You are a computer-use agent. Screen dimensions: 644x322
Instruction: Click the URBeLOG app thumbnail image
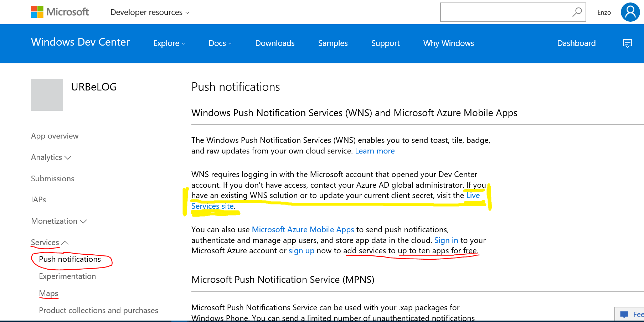point(47,95)
